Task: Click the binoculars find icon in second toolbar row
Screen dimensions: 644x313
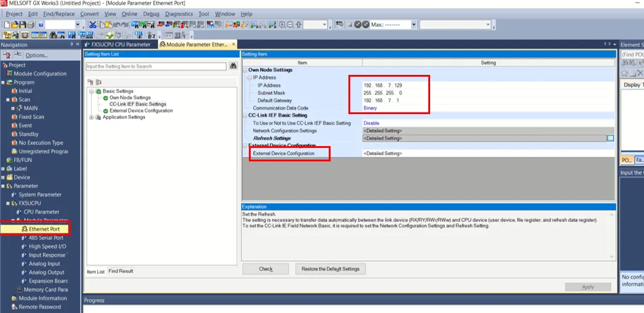Action: click(x=53, y=35)
